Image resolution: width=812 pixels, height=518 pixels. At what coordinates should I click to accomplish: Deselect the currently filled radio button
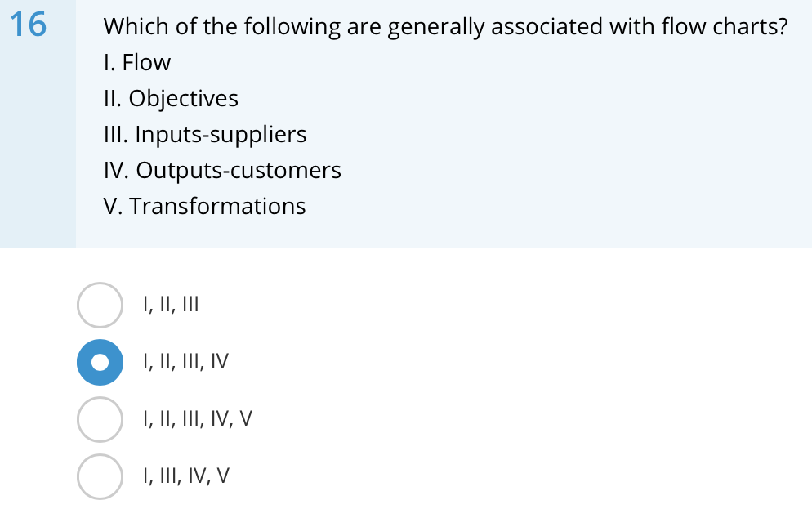click(100, 362)
